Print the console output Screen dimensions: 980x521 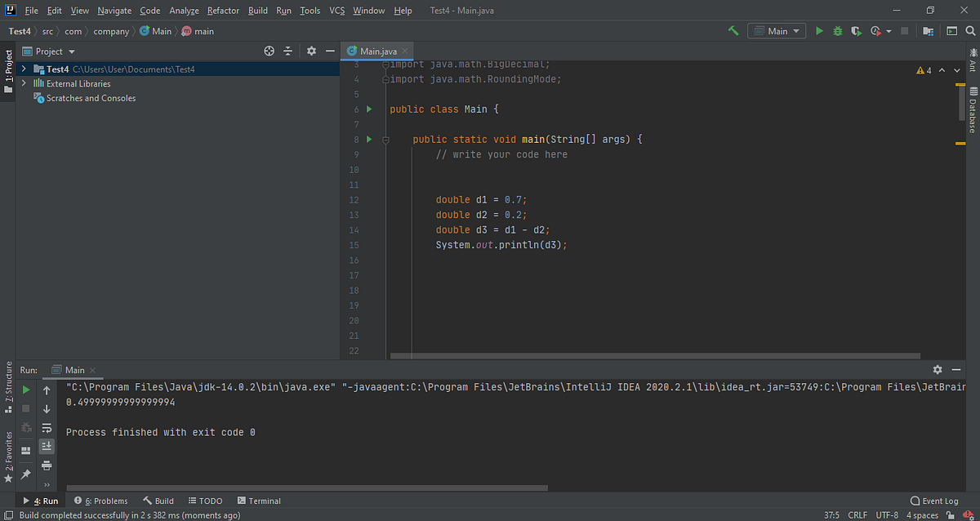tap(47, 465)
